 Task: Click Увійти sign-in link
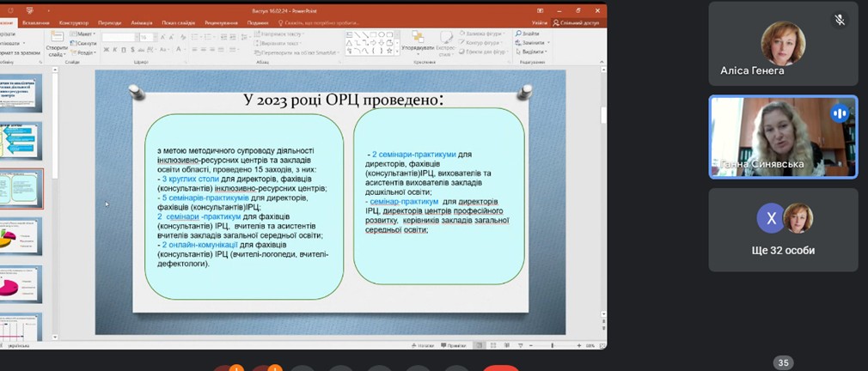[539, 22]
